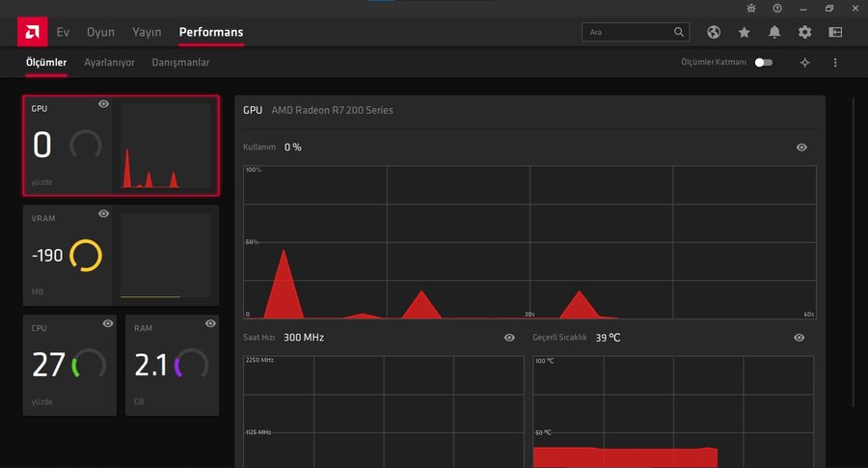Open favorites star icon
This screenshot has height=468, width=868.
coord(744,32)
